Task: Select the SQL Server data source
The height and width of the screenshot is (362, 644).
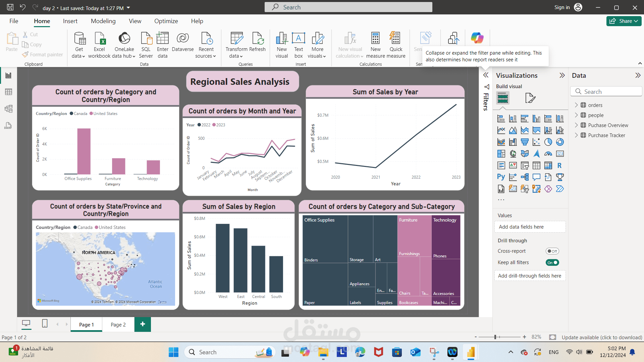Action: [146, 45]
